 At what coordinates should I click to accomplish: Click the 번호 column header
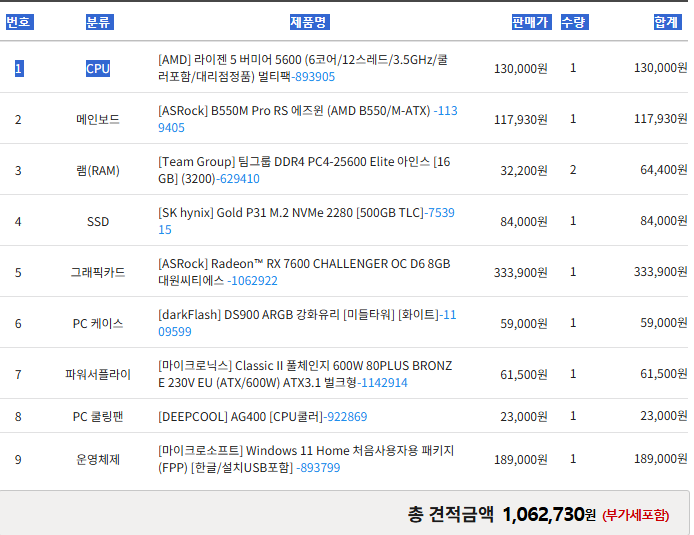pyautogui.click(x=19, y=22)
